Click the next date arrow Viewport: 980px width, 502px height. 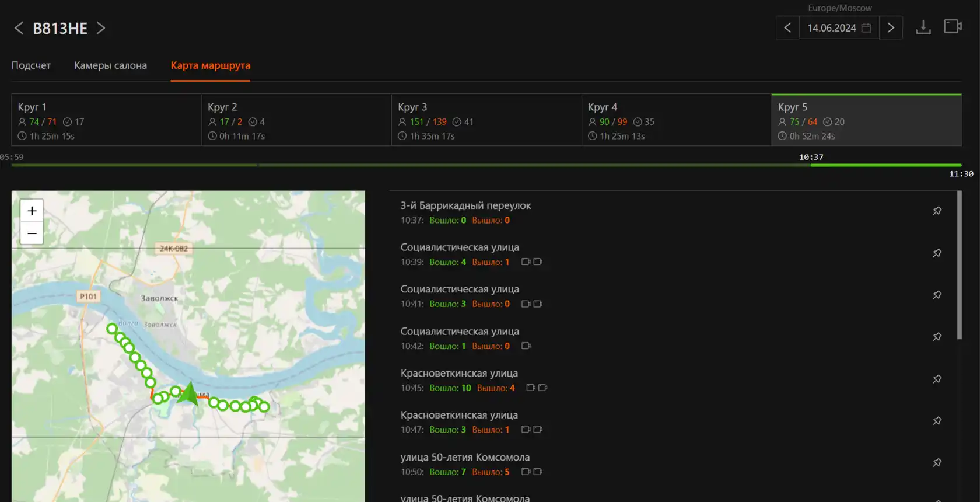click(x=891, y=27)
